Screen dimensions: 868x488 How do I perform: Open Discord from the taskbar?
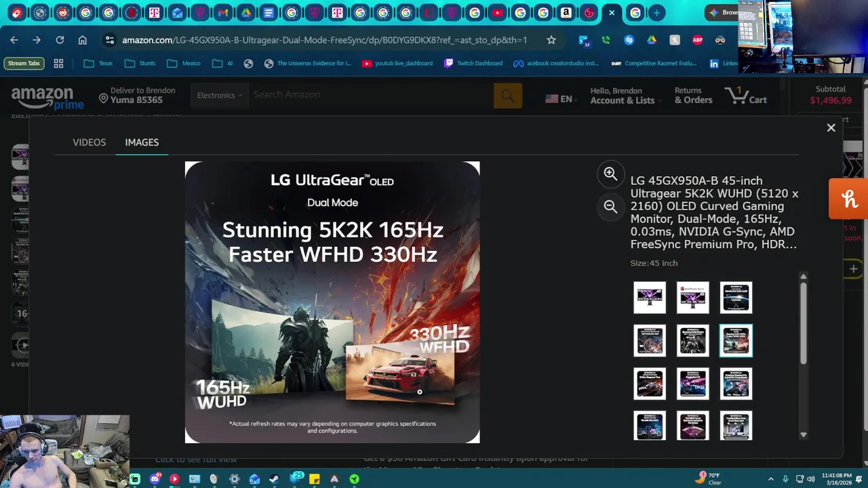(x=155, y=479)
